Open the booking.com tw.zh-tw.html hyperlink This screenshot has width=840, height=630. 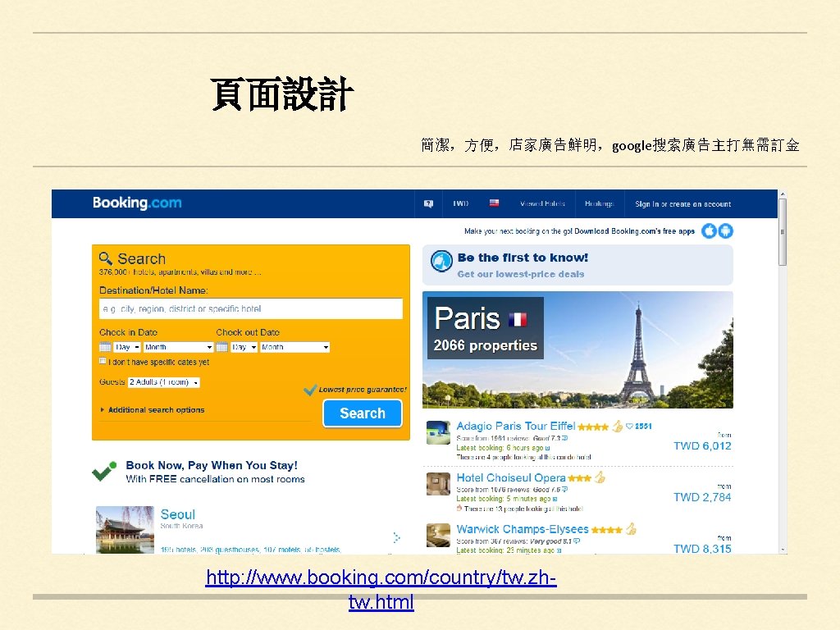[x=381, y=589]
